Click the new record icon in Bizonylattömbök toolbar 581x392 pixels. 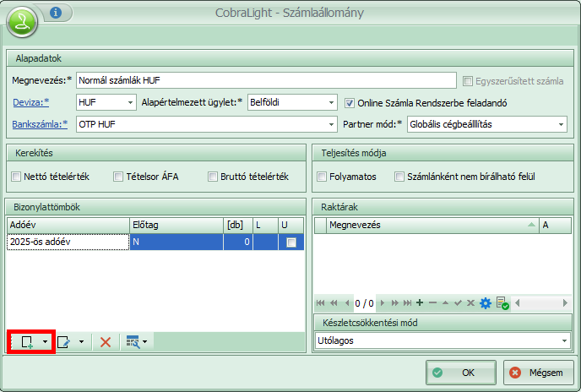click(27, 342)
